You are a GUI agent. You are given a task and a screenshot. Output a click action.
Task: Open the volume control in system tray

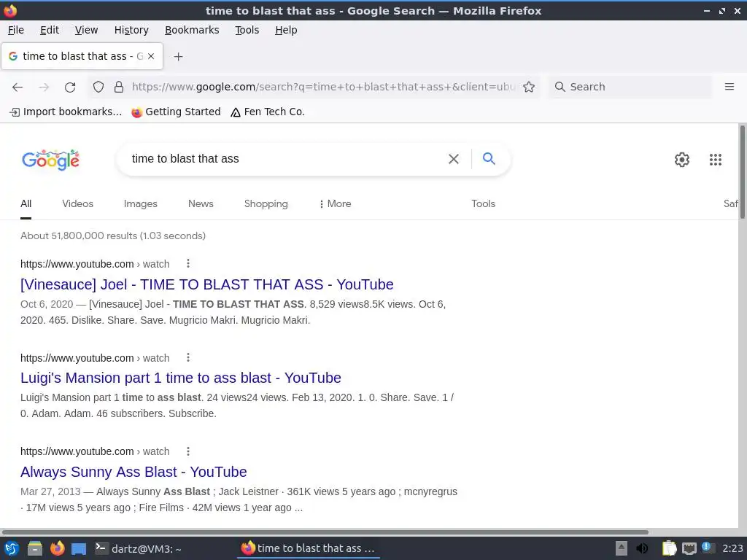(x=642, y=548)
